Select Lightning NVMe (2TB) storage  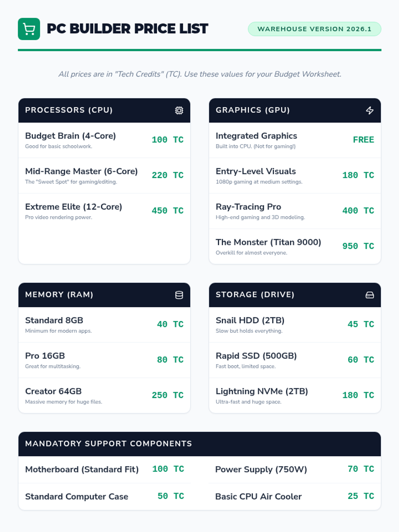(x=295, y=396)
